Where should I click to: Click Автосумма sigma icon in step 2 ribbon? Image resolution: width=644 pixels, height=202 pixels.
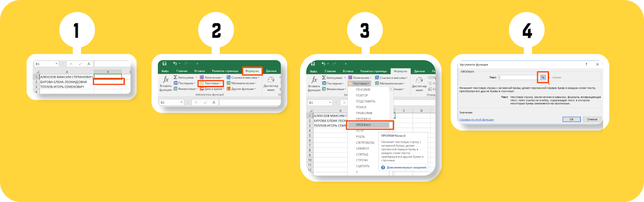pos(176,78)
